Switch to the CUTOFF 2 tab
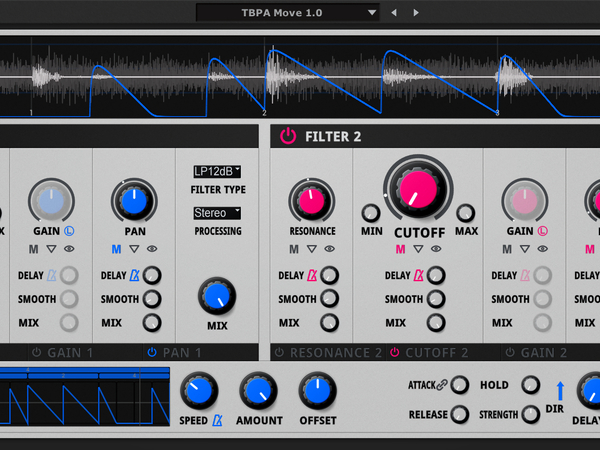 click(x=429, y=352)
